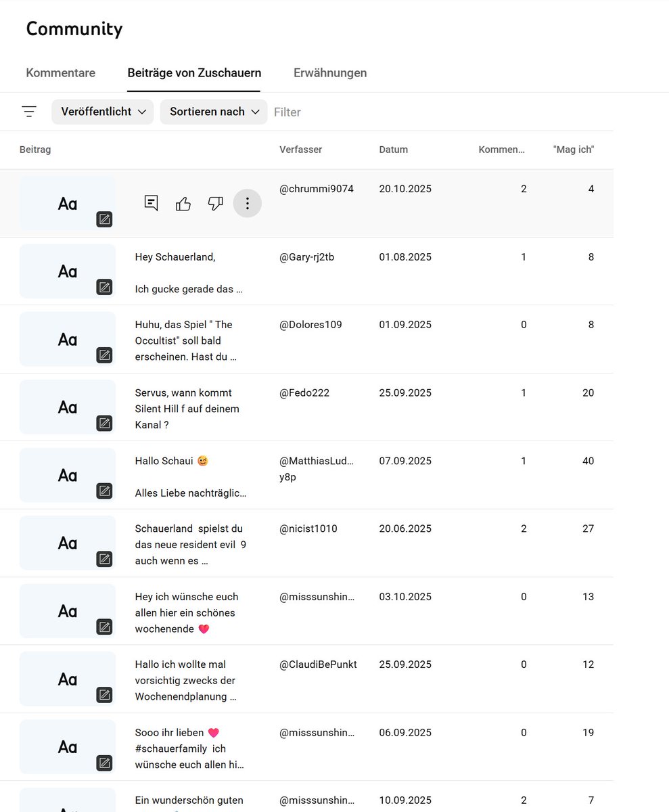This screenshot has width=669, height=812.
Task: Click edit badge on @ClaudiBePunkt post thumbnail
Action: [x=104, y=695]
